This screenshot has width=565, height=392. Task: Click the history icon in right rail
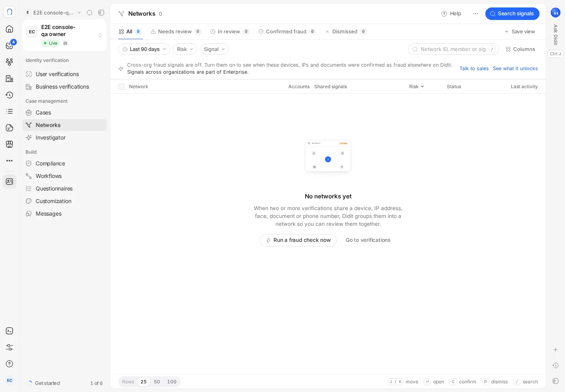(x=556, y=365)
